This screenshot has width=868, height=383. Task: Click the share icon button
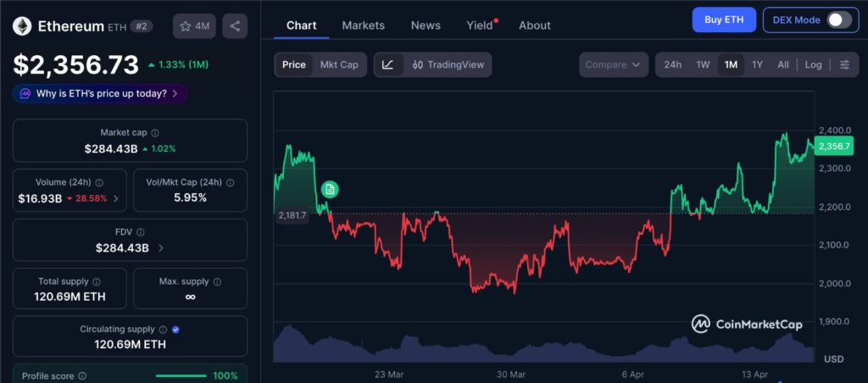point(235,26)
